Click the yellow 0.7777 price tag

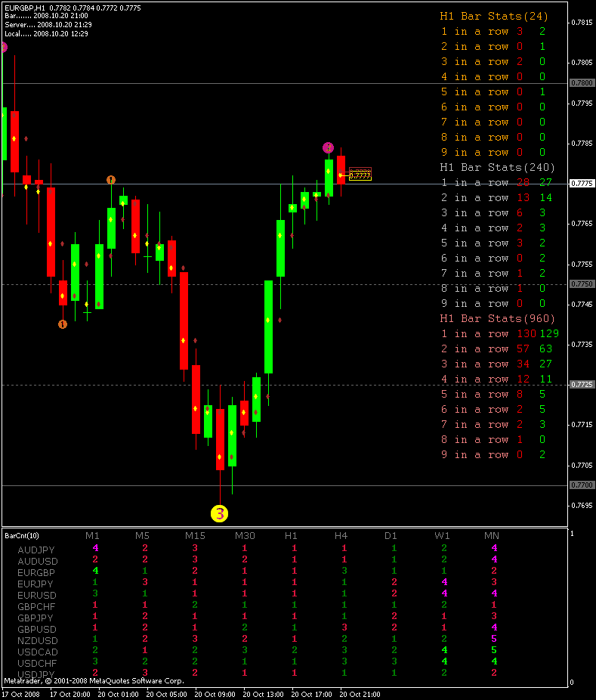(360, 176)
